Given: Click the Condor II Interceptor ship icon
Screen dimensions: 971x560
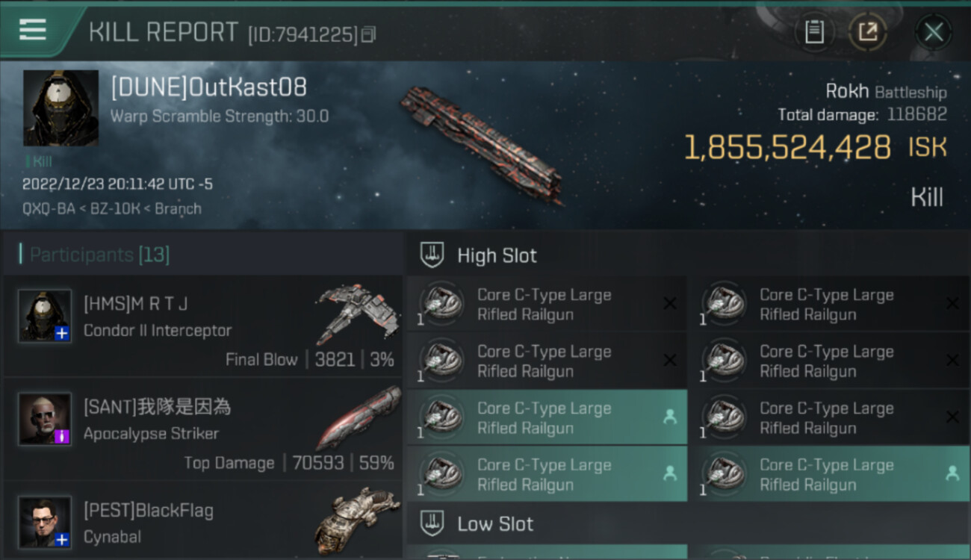Looking at the screenshot, I should (359, 314).
